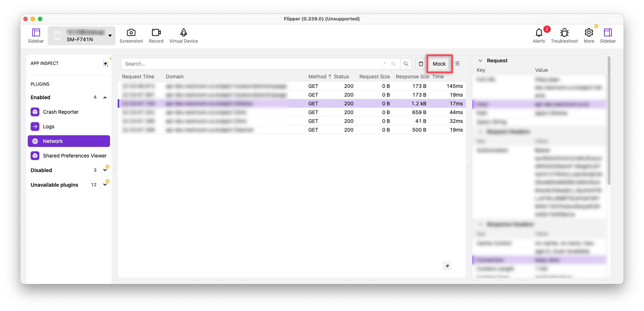The width and height of the screenshot is (644, 311).
Task: Sort by the Time column header
Action: (438, 77)
